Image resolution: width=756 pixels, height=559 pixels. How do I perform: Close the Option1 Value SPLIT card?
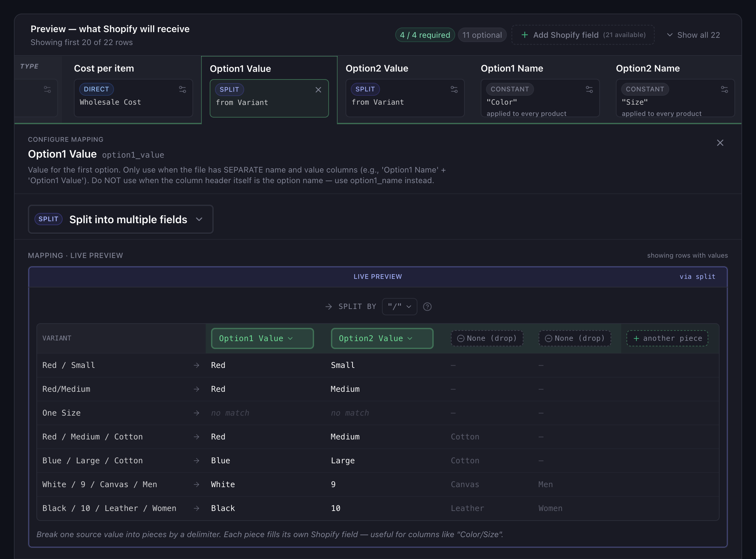pos(318,90)
